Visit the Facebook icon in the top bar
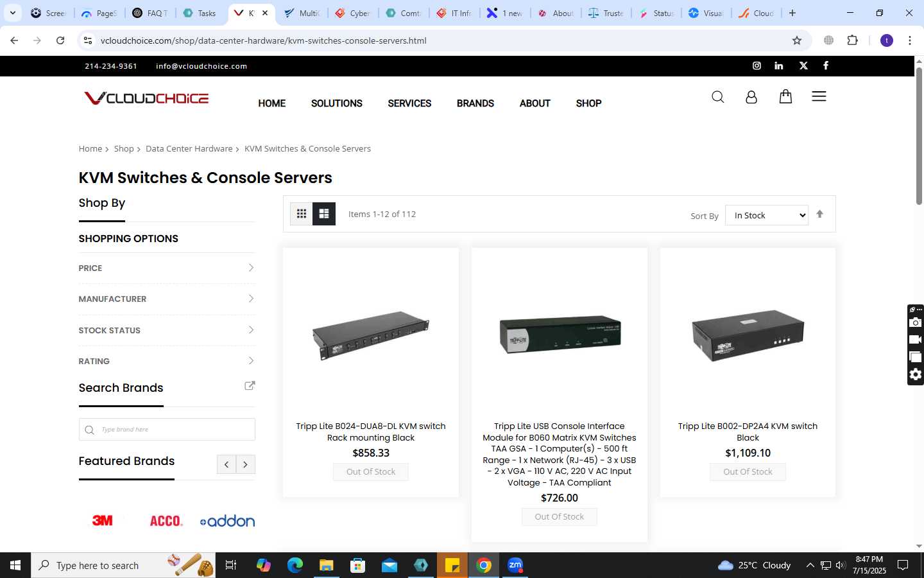The height and width of the screenshot is (578, 924). click(x=826, y=66)
